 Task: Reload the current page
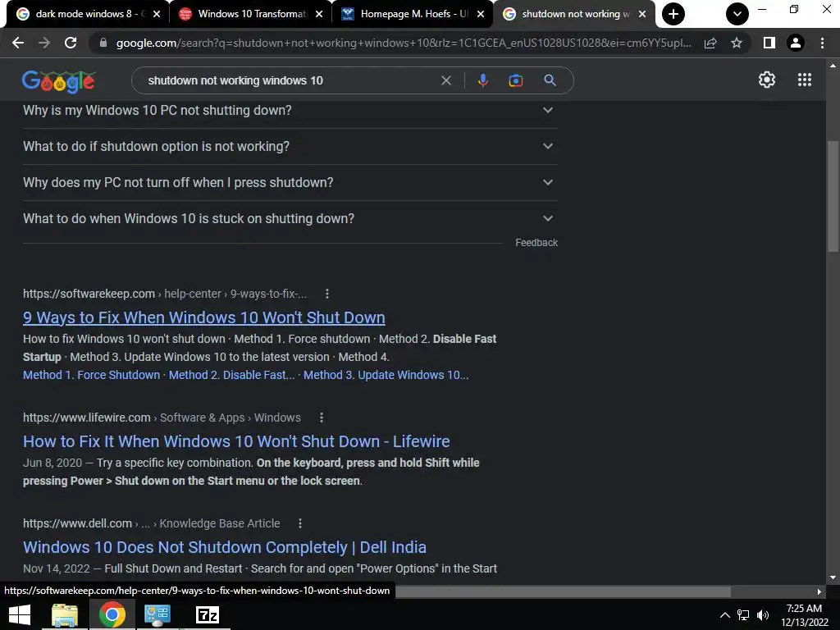[x=71, y=43]
